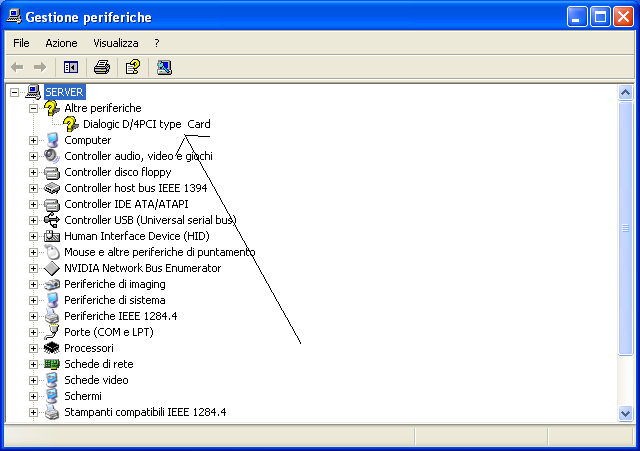This screenshot has width=640, height=451.
Task: Click the Stampanti compatibili printer icon
Action: click(52, 412)
